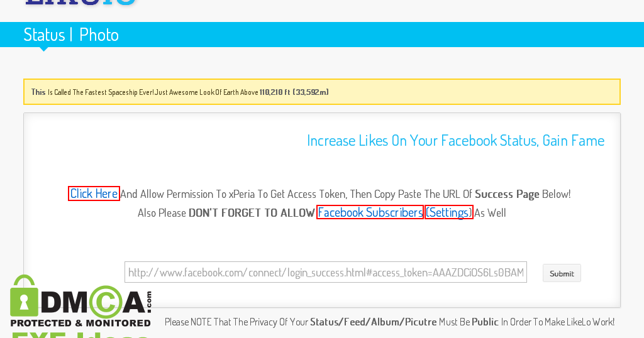Click the yellow spaceship notice banner text
The image size is (644, 338).
coord(180,92)
